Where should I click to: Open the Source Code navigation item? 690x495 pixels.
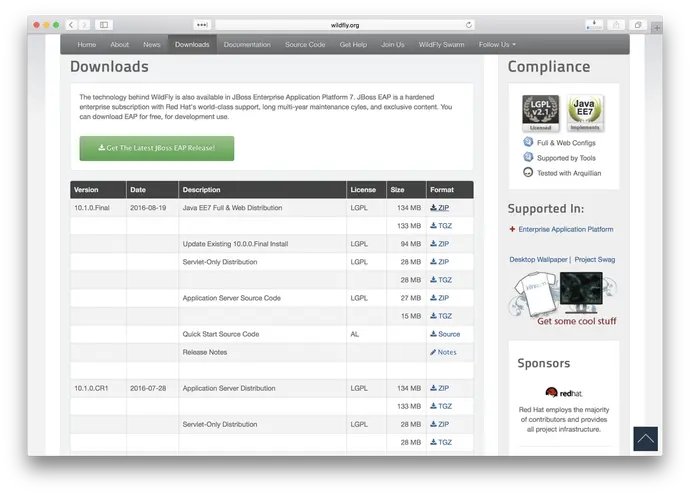(x=305, y=44)
